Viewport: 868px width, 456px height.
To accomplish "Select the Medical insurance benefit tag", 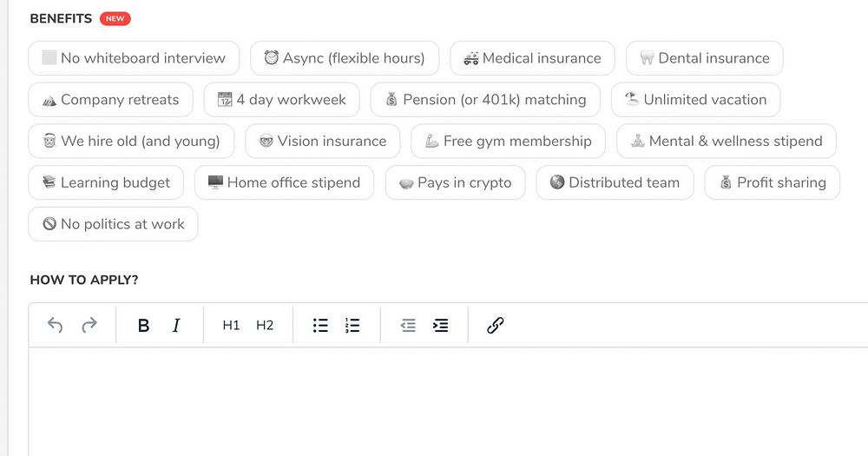I will coord(532,58).
